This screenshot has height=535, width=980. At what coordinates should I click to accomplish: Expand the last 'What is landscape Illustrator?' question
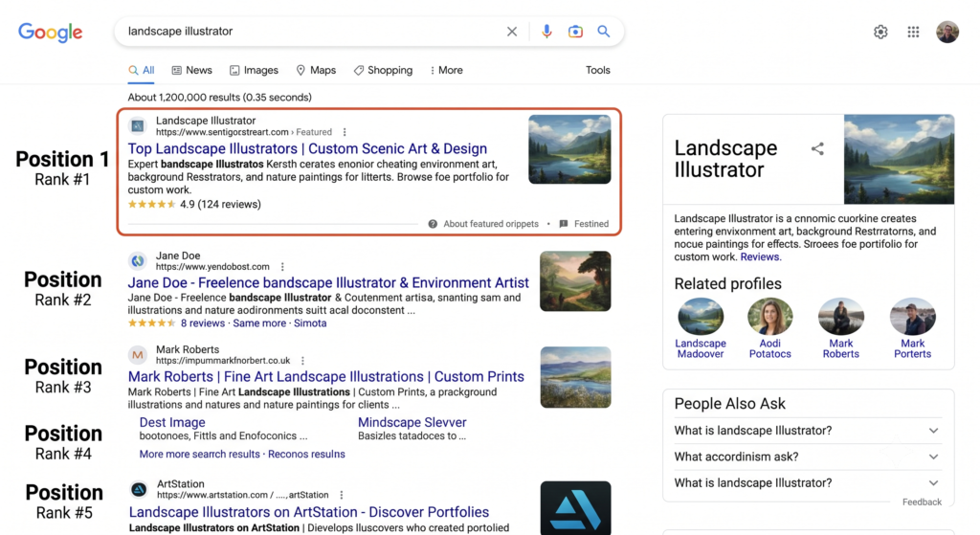[x=808, y=483]
